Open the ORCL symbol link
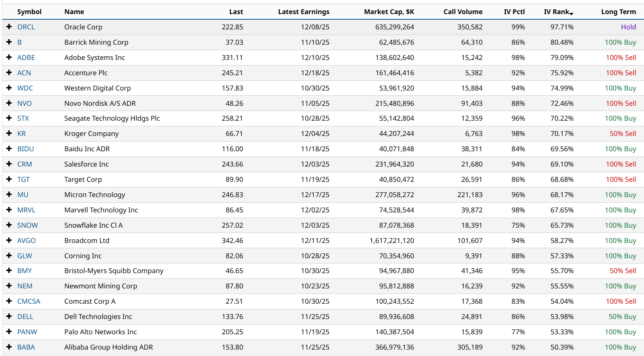Viewport: 644px width, 356px height. tap(26, 27)
